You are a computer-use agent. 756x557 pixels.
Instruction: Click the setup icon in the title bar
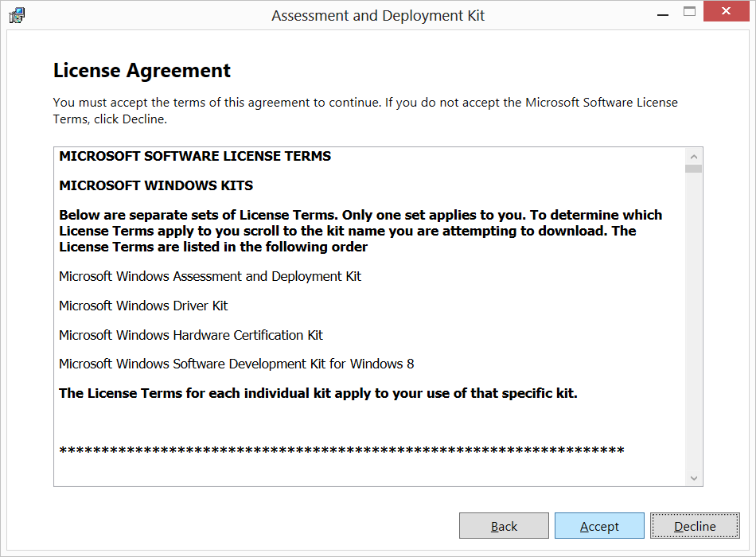(x=17, y=15)
